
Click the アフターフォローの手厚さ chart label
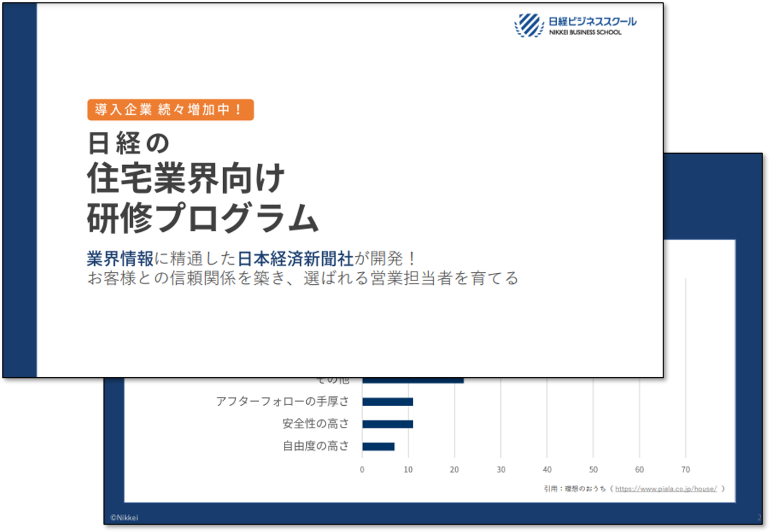point(282,401)
